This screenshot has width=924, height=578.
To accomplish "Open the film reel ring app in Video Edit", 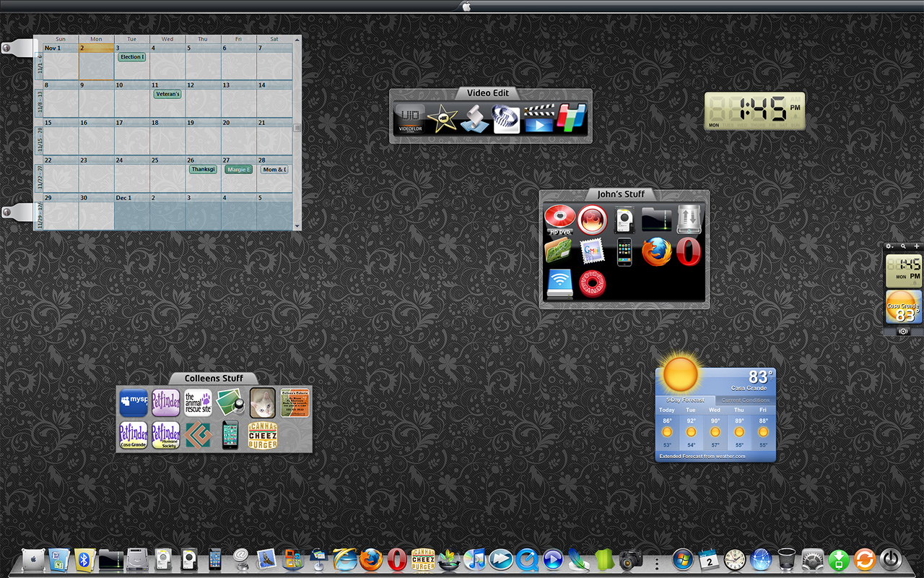I will [x=505, y=118].
